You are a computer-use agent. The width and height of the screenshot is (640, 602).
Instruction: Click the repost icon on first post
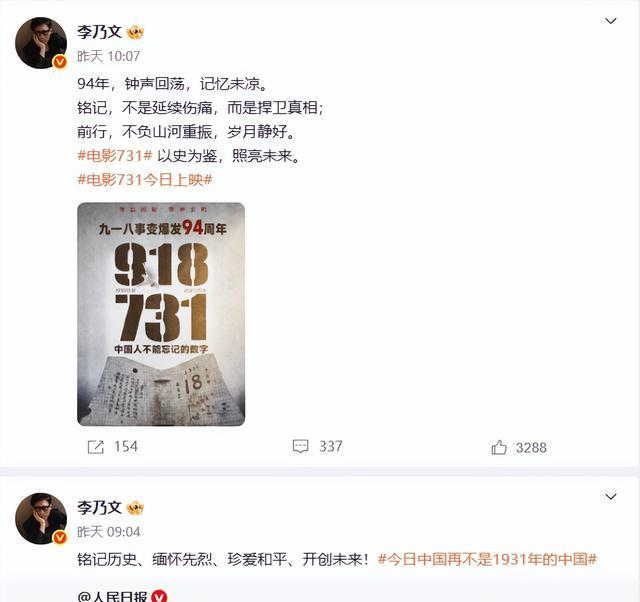click(96, 447)
